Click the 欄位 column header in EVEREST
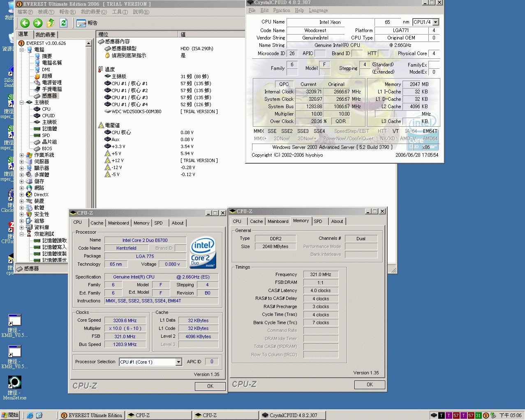 tap(137, 35)
